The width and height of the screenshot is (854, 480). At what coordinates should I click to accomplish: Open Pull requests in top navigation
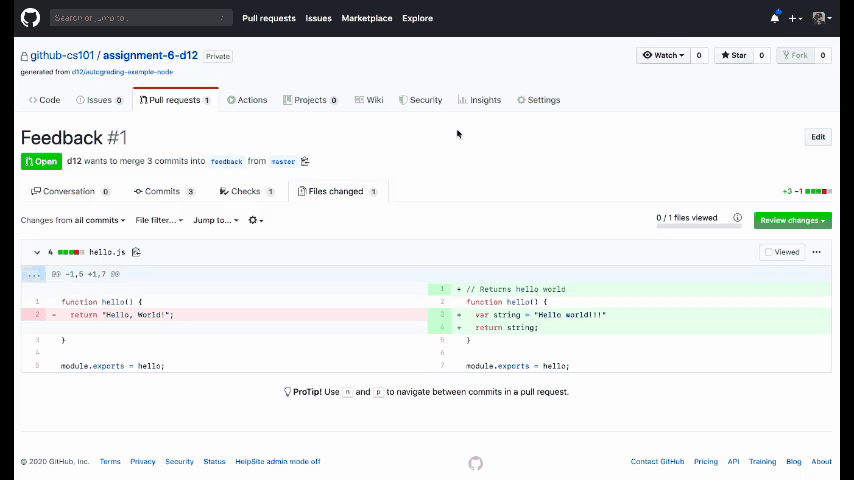click(269, 18)
